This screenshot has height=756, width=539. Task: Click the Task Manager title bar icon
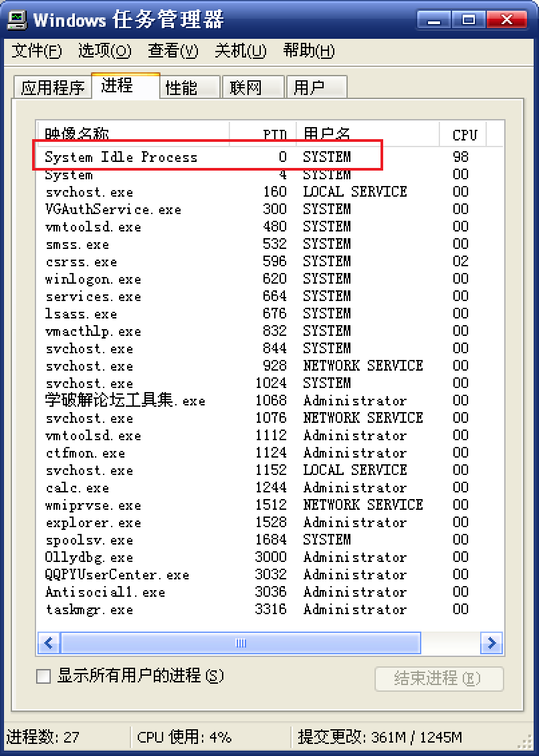[17, 19]
